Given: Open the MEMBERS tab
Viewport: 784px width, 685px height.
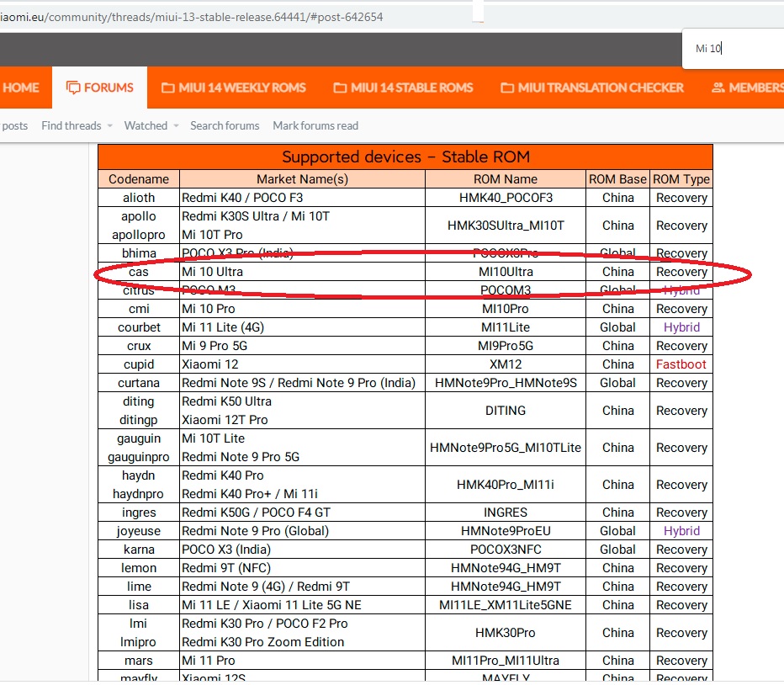Looking at the screenshot, I should click(748, 88).
